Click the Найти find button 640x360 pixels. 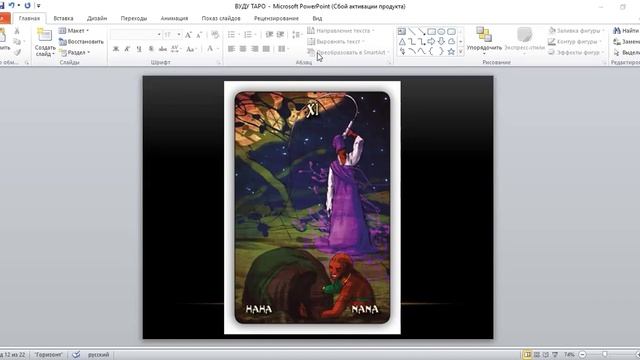point(627,31)
